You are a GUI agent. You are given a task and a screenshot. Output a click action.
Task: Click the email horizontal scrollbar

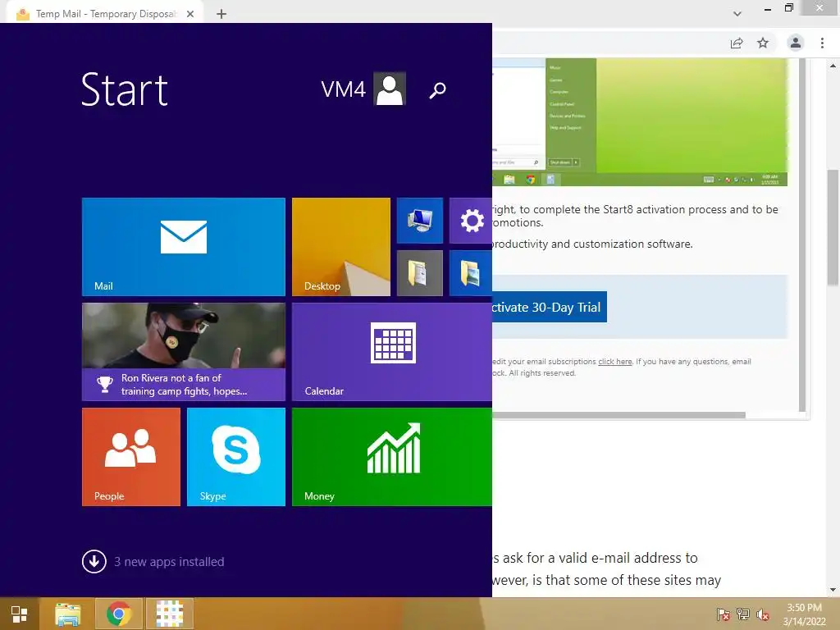(x=619, y=415)
